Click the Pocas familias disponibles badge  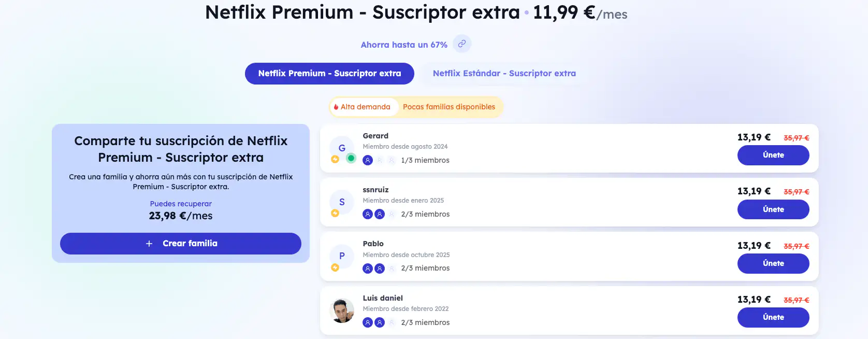[450, 107]
